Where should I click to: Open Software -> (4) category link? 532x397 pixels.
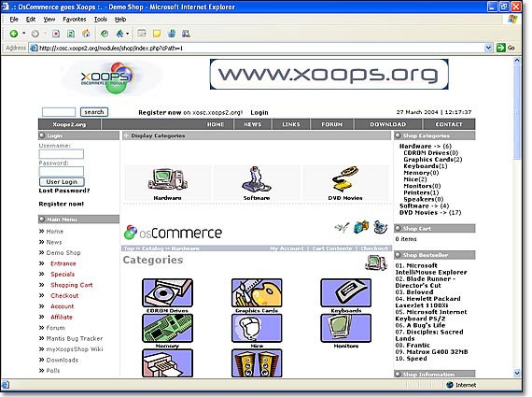coord(424,206)
